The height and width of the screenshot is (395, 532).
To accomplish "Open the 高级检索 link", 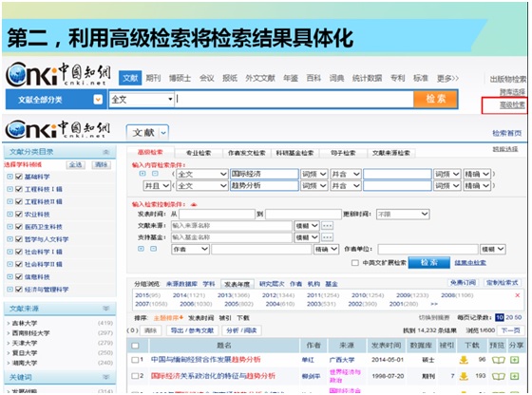I will 512,105.
